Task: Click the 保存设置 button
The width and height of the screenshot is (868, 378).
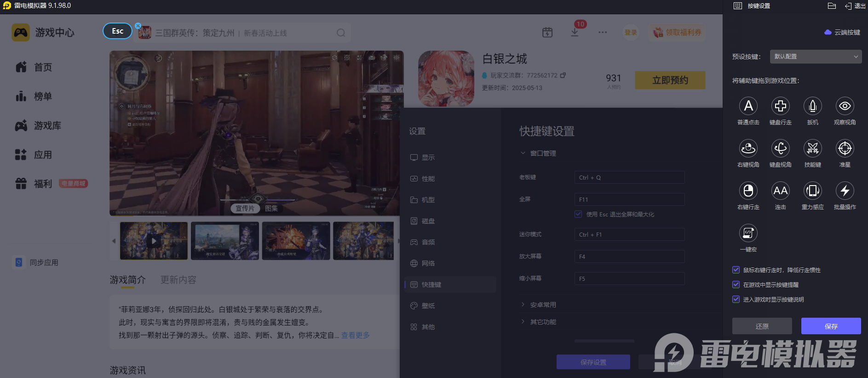Action: click(593, 362)
